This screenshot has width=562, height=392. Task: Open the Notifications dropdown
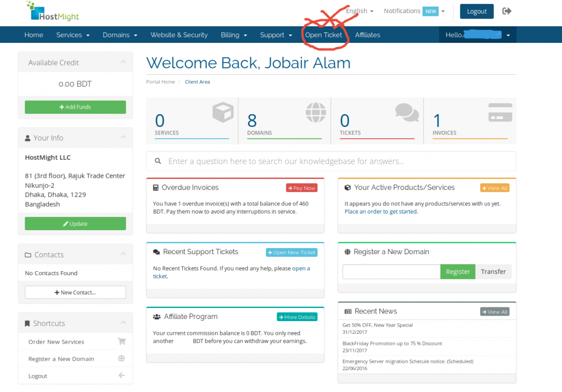click(414, 11)
